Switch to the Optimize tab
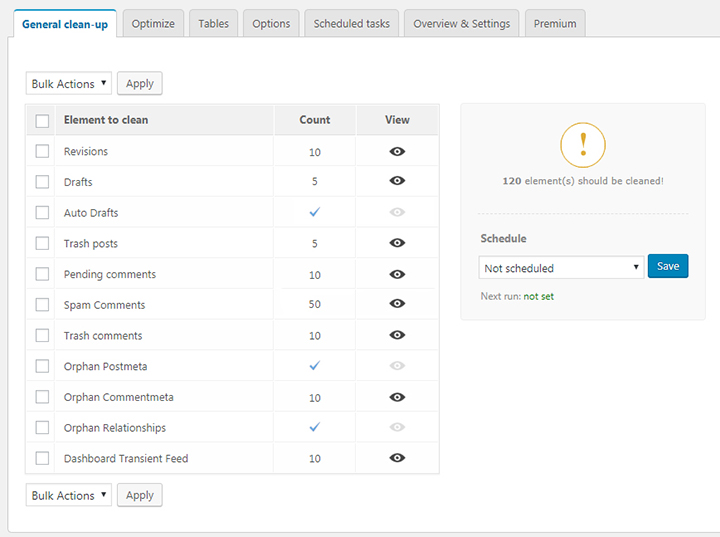720x537 pixels. pyautogui.click(x=153, y=23)
